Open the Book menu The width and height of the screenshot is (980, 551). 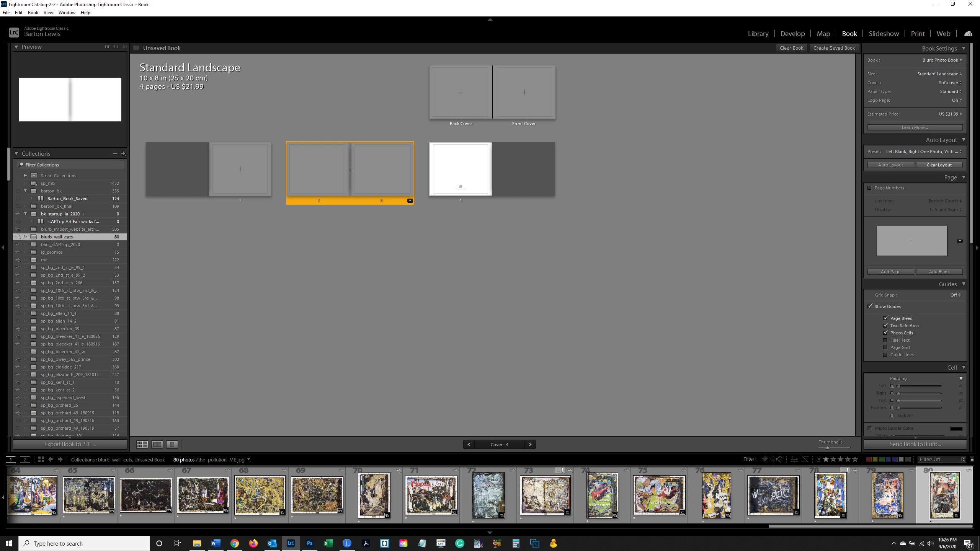(33, 12)
